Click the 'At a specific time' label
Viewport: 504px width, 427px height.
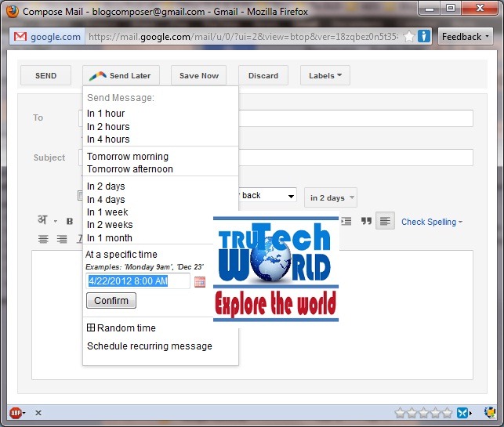(x=121, y=255)
